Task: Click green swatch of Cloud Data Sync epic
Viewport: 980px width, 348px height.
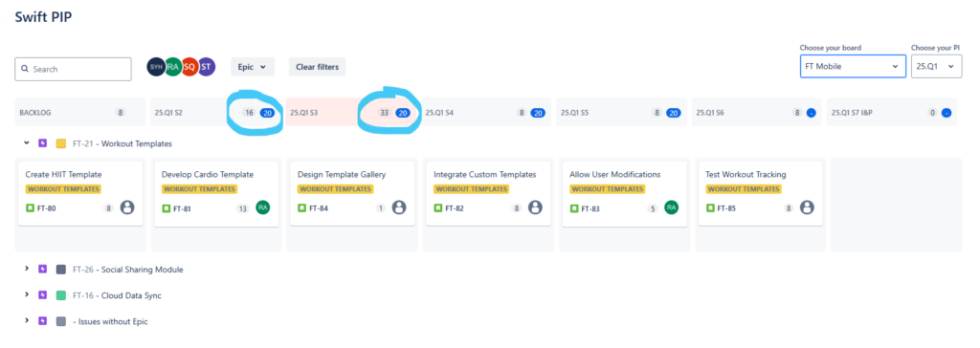Action: point(60,294)
